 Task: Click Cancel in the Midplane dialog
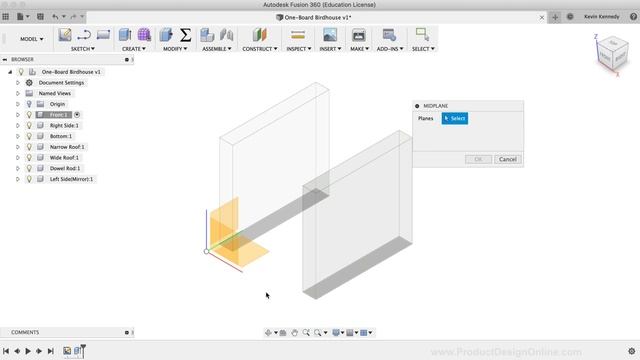click(507, 159)
